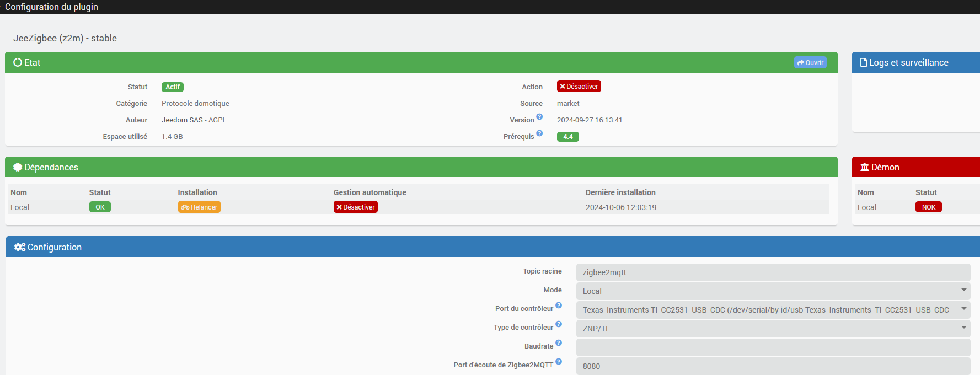Click the 'market' source value
980x375 pixels.
point(568,104)
